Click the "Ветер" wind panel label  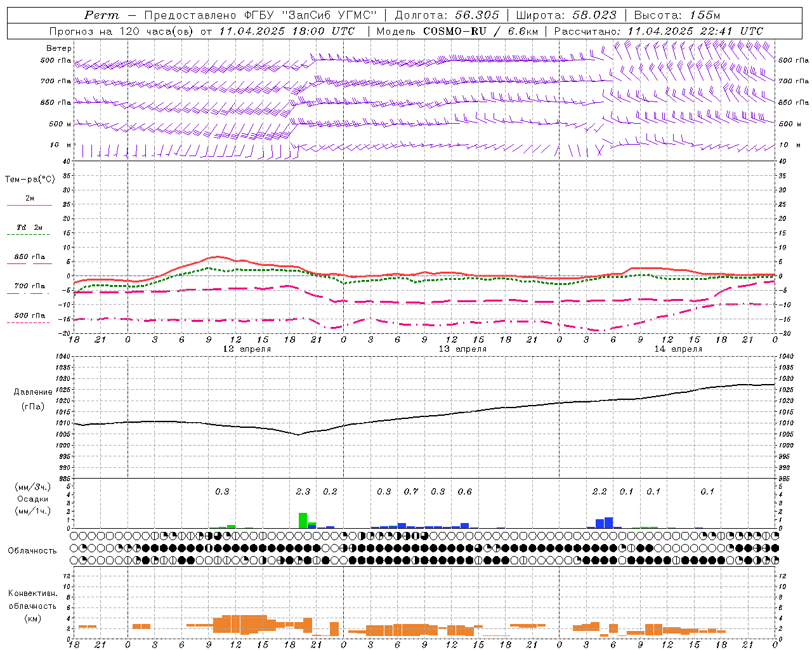pos(59,48)
